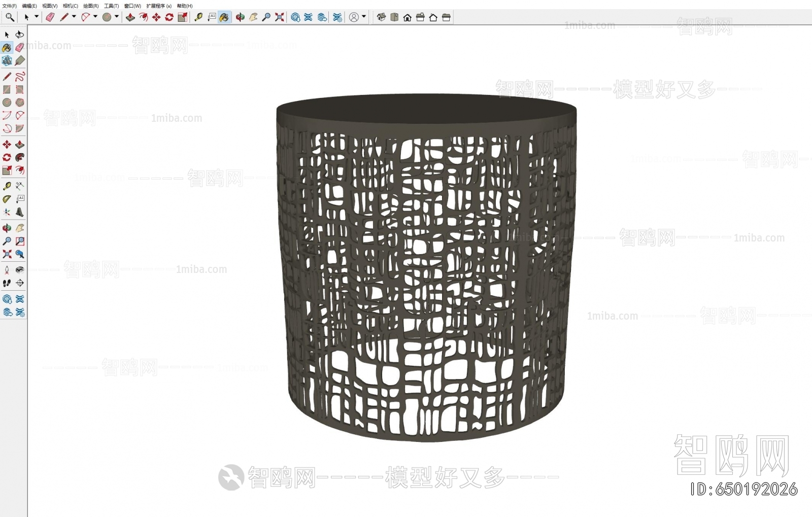
Task: Expand the Arc tool dropdown arrow in top toolbar
Action: click(95, 17)
